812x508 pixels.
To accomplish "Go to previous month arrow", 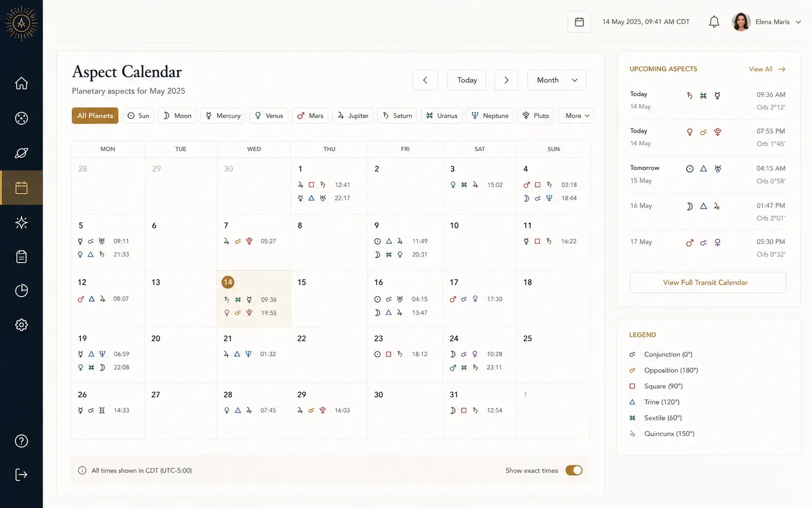I will tap(425, 80).
